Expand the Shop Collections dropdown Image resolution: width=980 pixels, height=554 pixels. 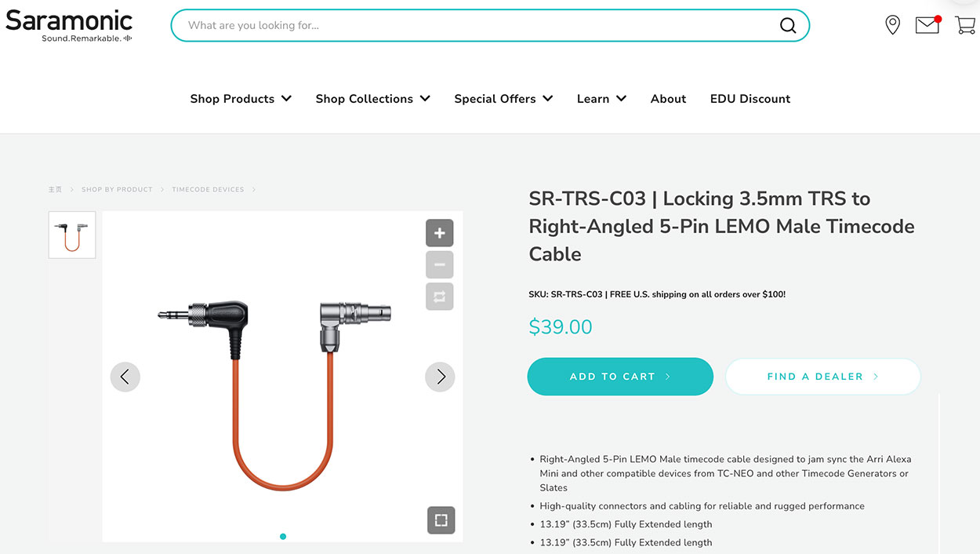373,99
